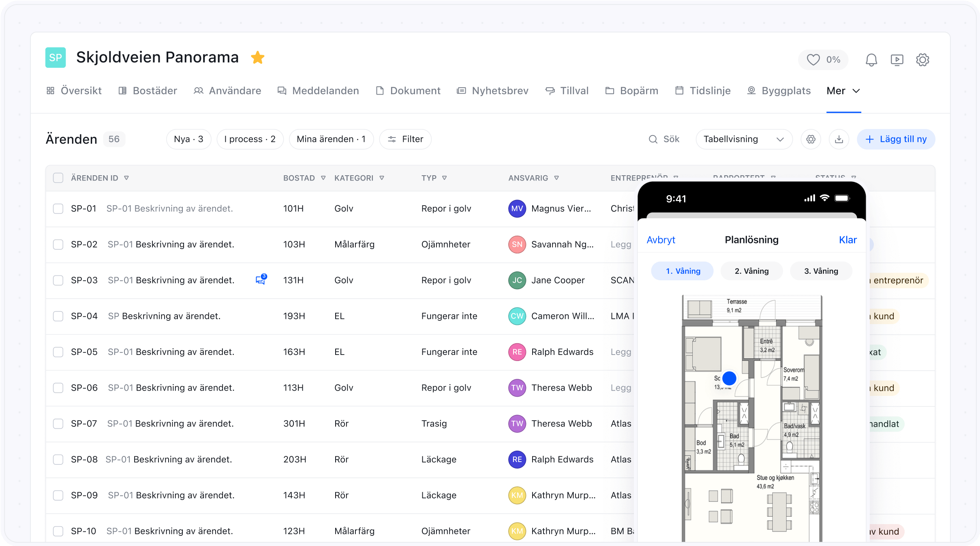The height and width of the screenshot is (546, 980).
Task: Open table settings gear next to Tabellvisning
Action: [x=811, y=140]
